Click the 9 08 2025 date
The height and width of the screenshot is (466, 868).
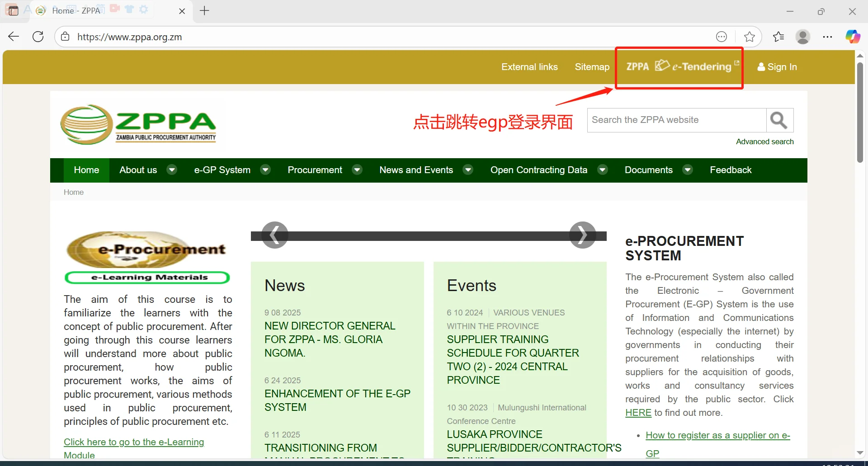point(283,313)
